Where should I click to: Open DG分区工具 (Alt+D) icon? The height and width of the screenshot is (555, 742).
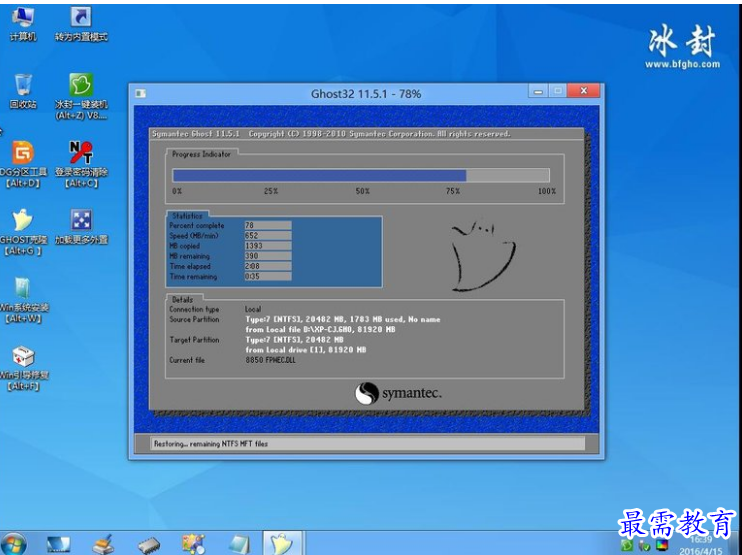pos(23,164)
